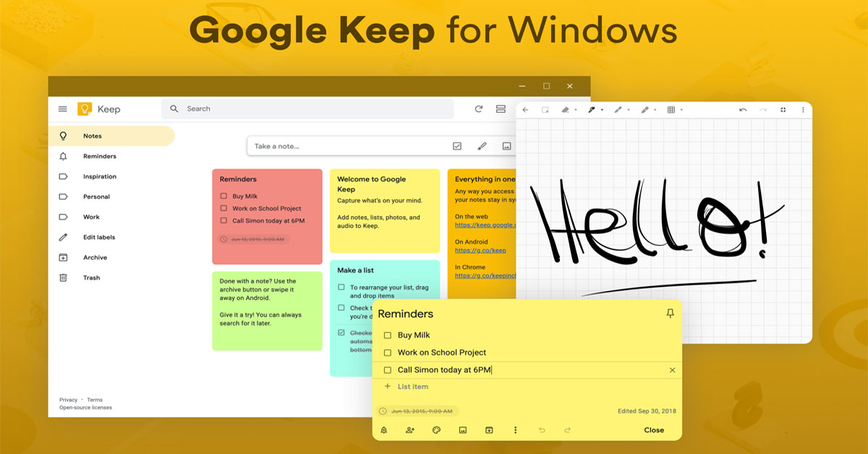868x454 pixels.
Task: Follow the https://g.co/keep link
Action: click(x=480, y=250)
